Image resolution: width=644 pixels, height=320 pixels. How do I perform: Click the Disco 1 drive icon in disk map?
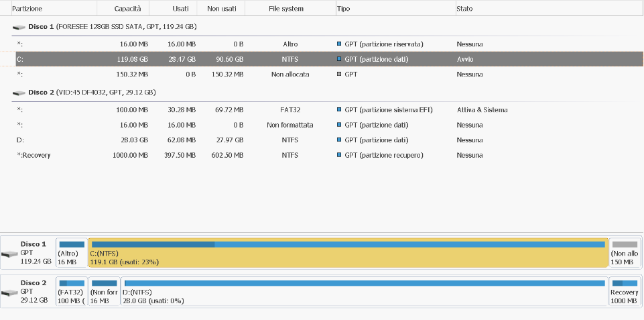(10, 254)
